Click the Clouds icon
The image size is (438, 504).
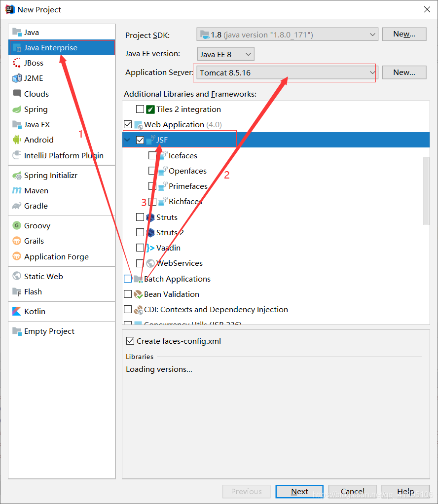17,94
